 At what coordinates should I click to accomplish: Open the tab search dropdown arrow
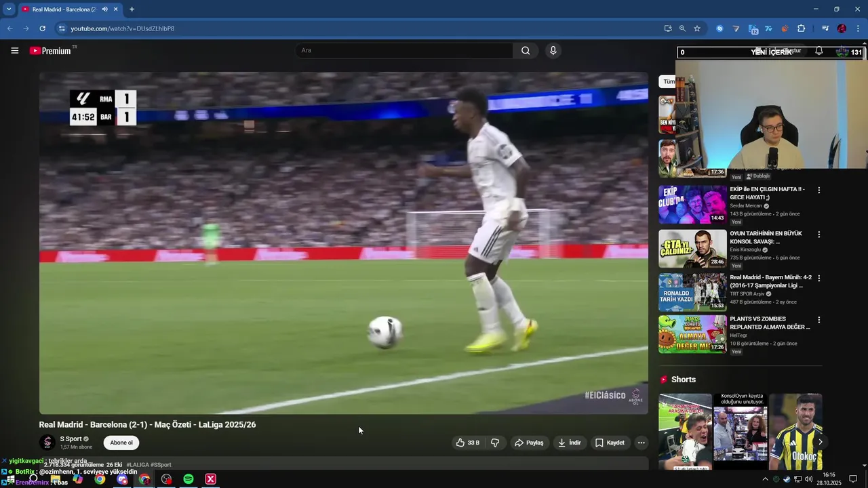[x=9, y=9]
